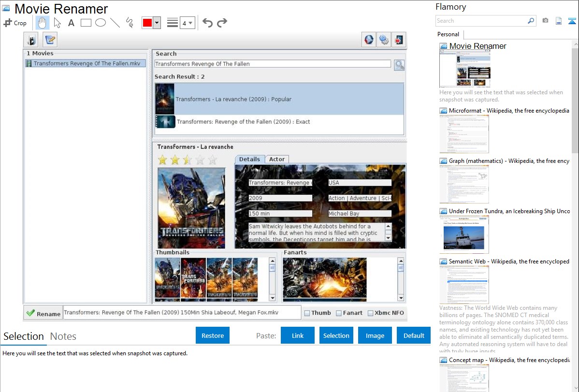The height and width of the screenshot is (392, 579).
Task: Click the blue Selection paste button
Action: pyautogui.click(x=336, y=335)
